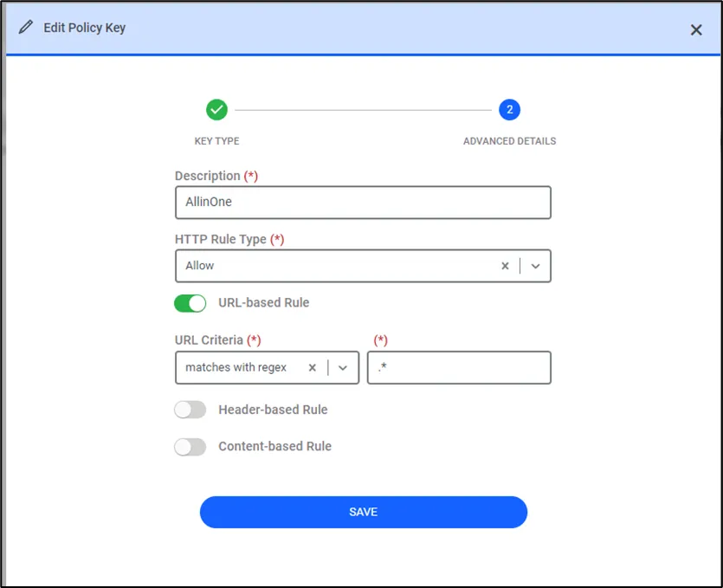Click the KEY TYPE step label
723x588 pixels.
216,141
